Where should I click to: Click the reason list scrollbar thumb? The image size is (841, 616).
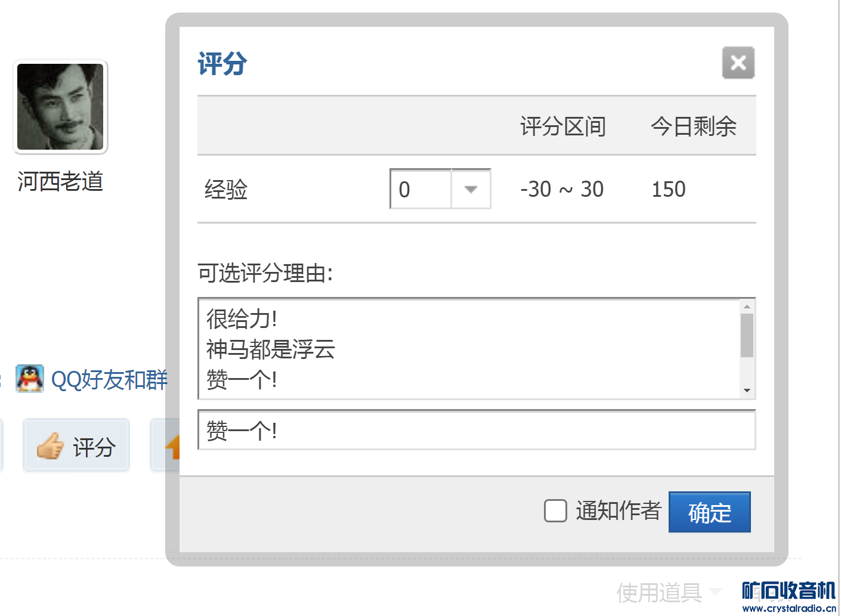point(747,335)
